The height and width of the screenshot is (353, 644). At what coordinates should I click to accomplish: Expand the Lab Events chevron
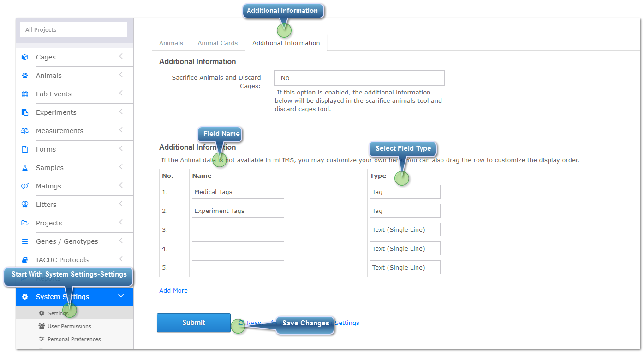[121, 93]
